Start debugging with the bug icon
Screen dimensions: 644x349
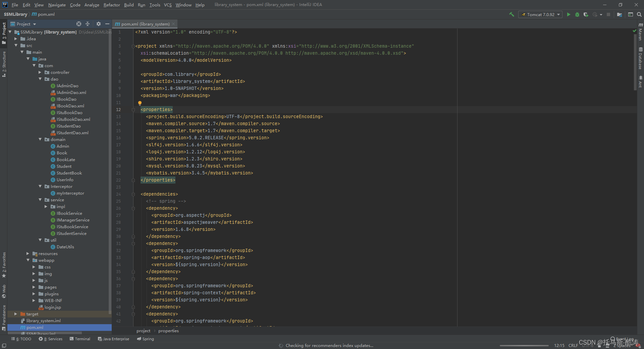577,14
